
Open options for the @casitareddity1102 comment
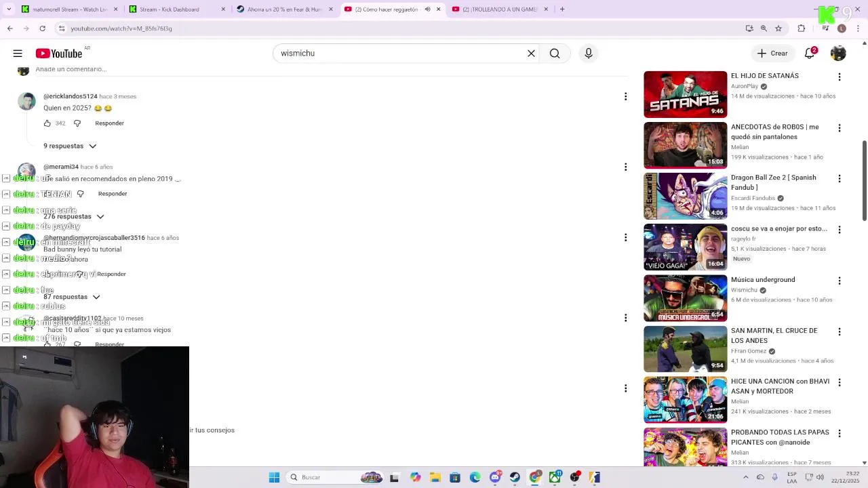(x=625, y=318)
